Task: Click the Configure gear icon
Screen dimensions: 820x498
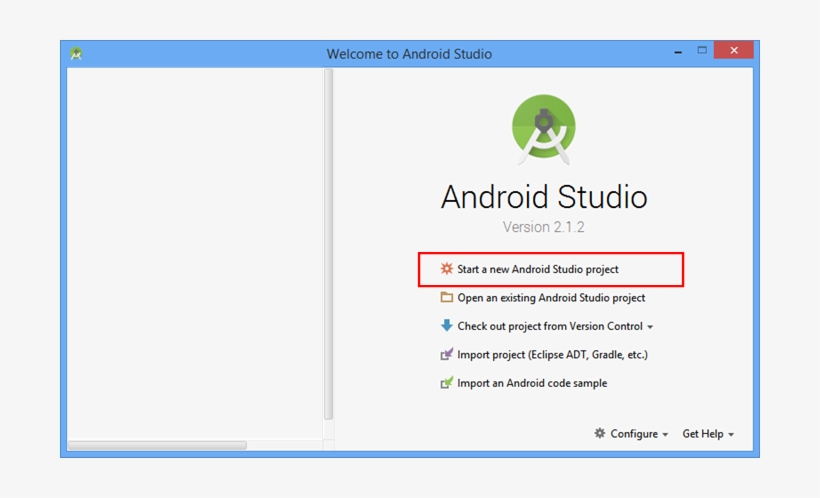Action: [600, 433]
